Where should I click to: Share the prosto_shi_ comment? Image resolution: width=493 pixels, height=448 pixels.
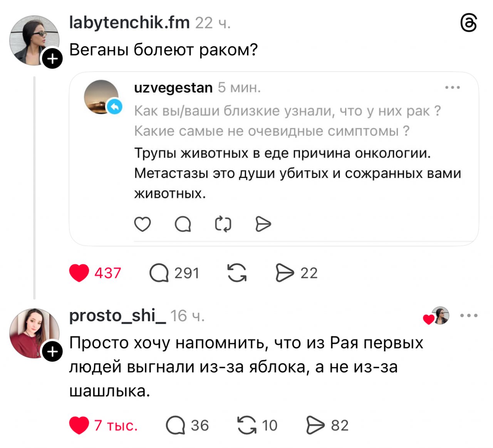[316, 425]
